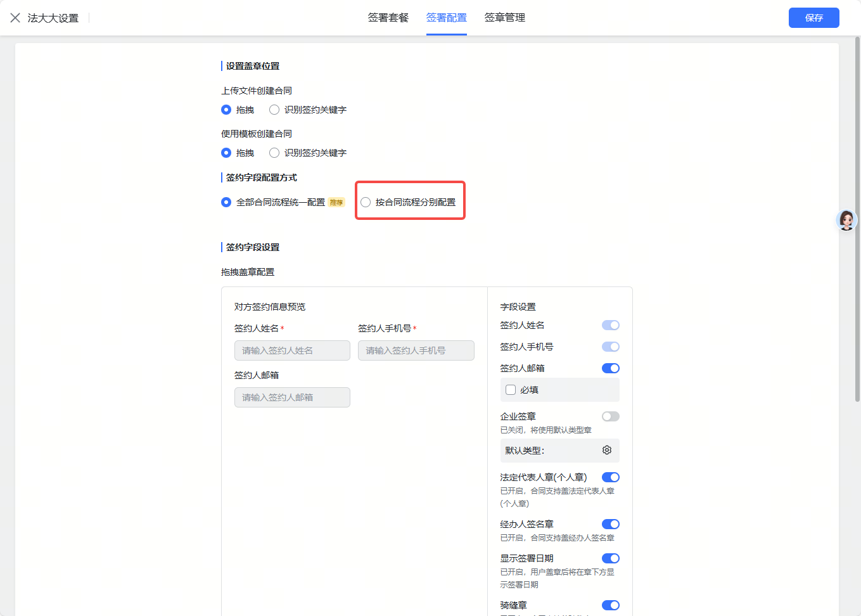Select 按合同流程分别配置 option

(x=365, y=202)
